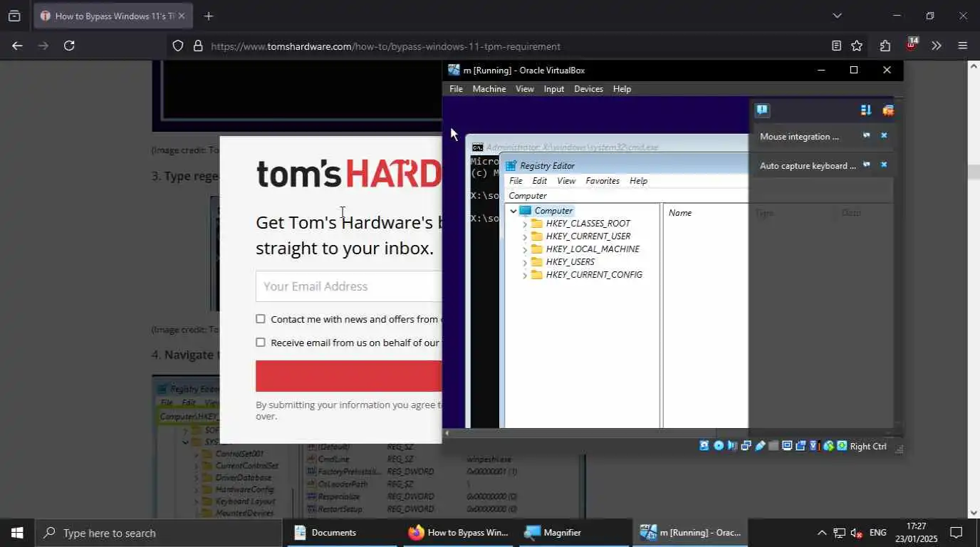Click the uBlock extension icon with badge
The height and width of the screenshot is (547, 980).
click(x=911, y=44)
